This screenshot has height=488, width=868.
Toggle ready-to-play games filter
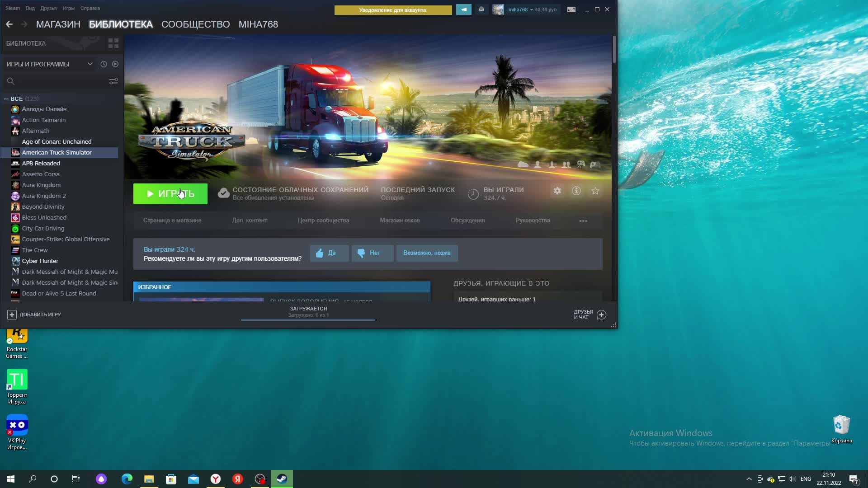[x=115, y=64]
